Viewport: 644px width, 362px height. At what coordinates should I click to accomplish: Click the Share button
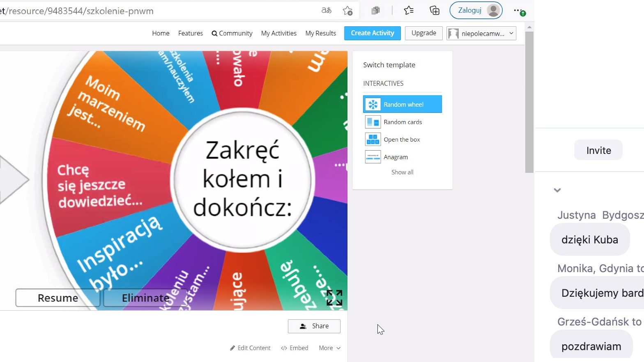click(x=314, y=326)
